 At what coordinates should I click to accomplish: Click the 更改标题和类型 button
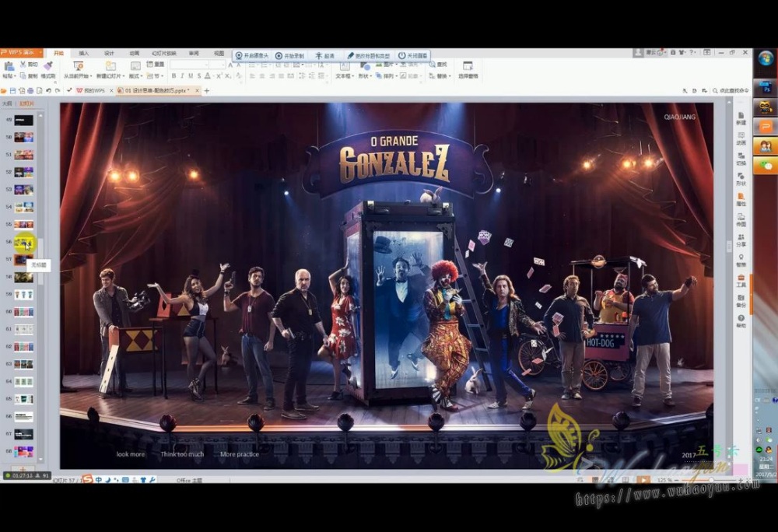click(369, 55)
